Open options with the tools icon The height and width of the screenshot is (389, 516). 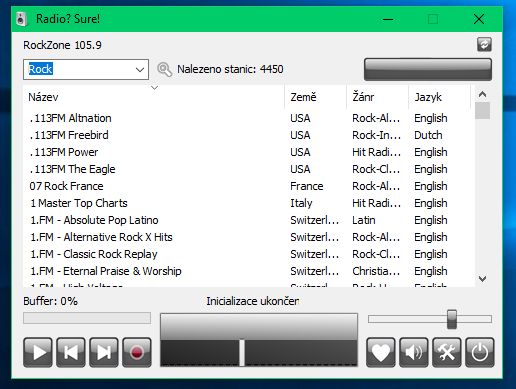447,352
